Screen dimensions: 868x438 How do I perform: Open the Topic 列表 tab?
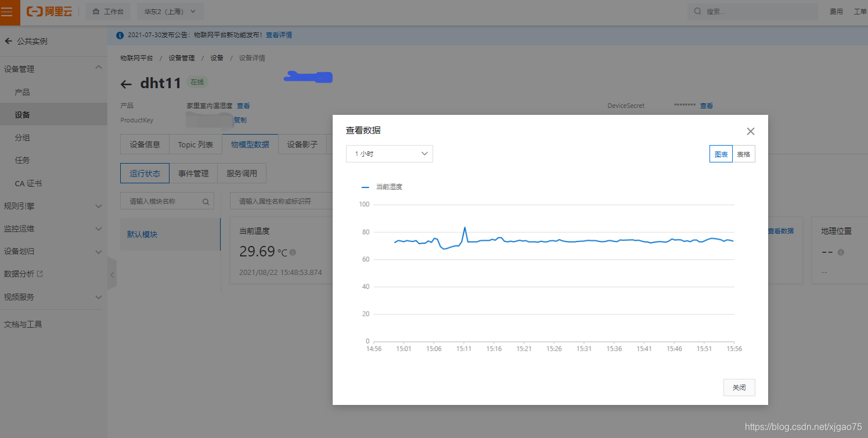click(196, 144)
